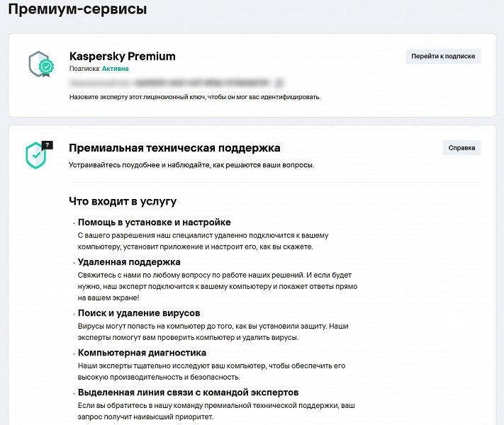Click description starting С вашего разрешения
This screenshot has width=504, height=425.
[x=203, y=242]
